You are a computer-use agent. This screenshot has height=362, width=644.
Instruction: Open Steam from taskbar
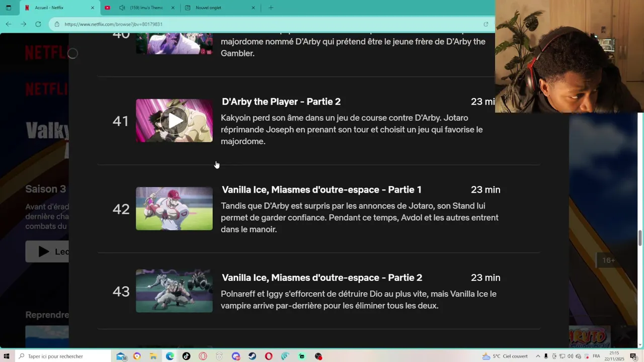tap(252, 356)
